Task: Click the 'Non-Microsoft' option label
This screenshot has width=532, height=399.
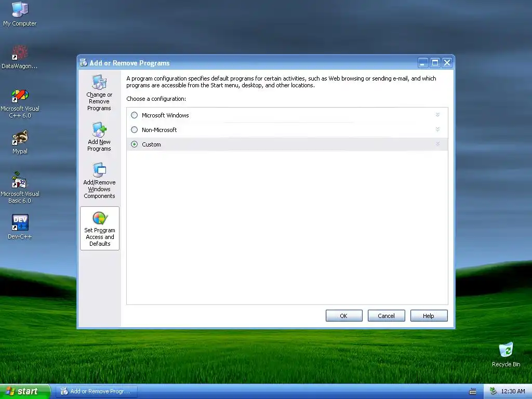Action: point(159,130)
